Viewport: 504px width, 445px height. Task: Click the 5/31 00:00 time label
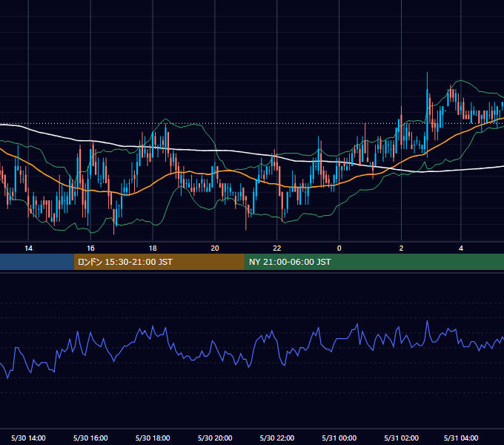(339, 438)
